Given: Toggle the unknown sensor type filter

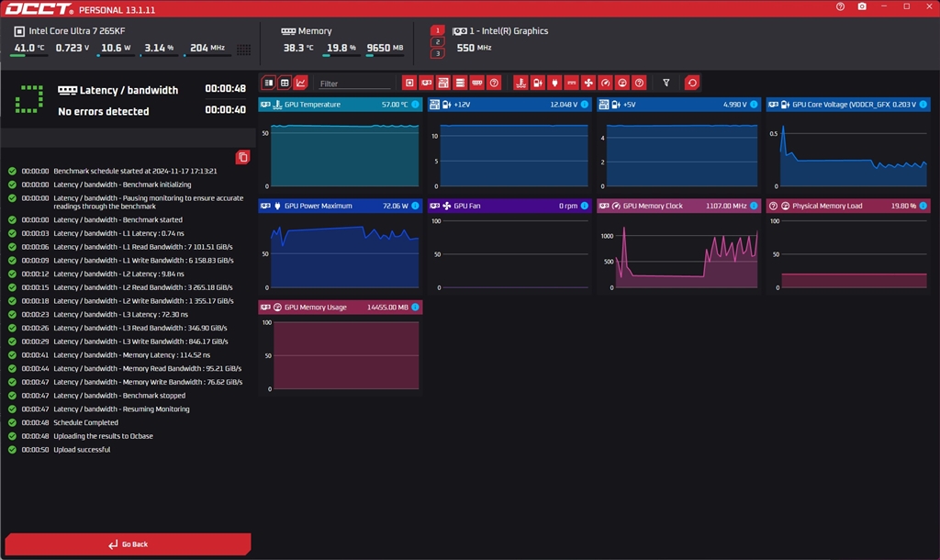Looking at the screenshot, I should tap(639, 83).
